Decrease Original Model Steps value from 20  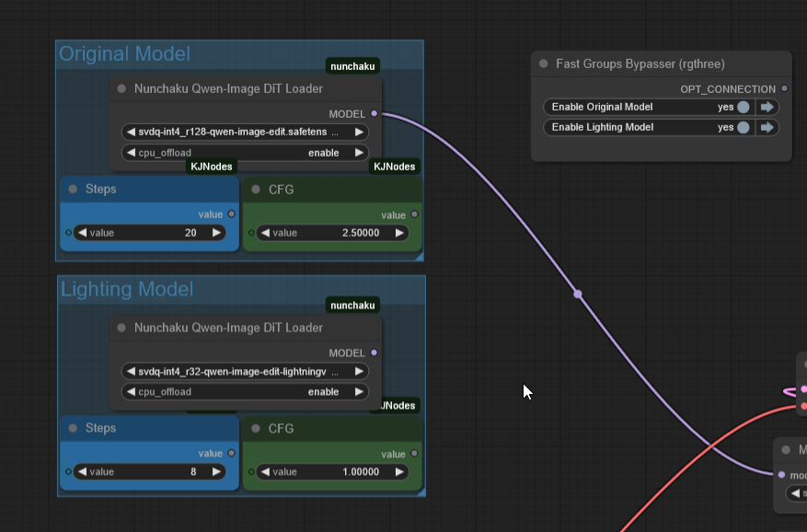tap(82, 233)
